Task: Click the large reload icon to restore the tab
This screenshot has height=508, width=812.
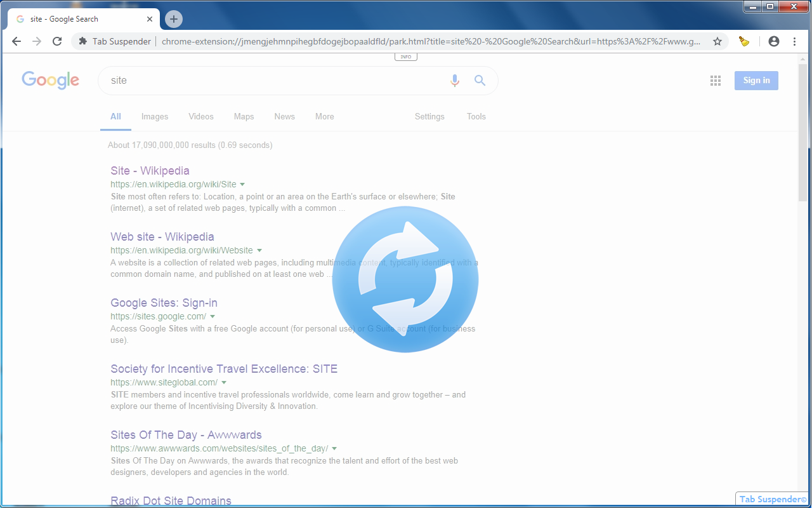Action: pos(405,279)
